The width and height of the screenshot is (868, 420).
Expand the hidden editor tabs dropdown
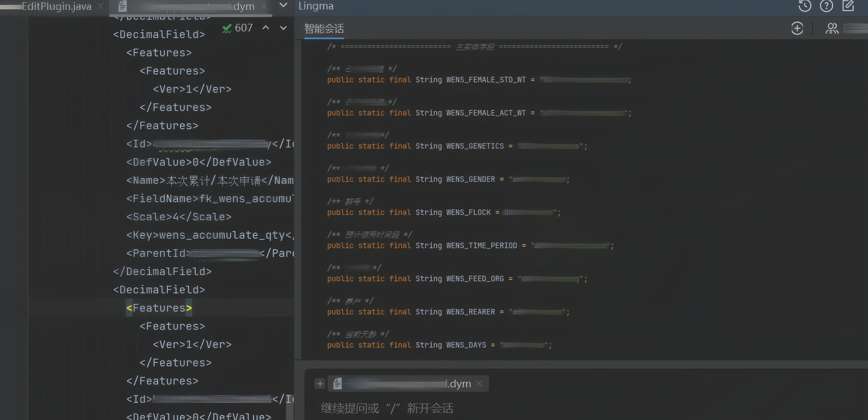coord(283,5)
